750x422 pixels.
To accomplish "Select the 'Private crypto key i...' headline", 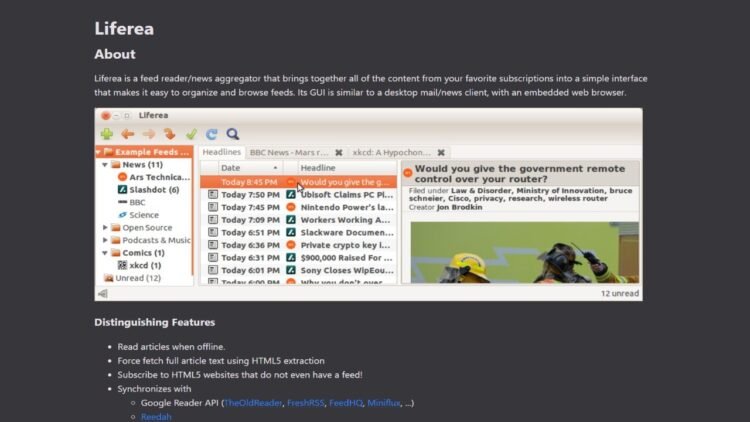I will pos(345,245).
